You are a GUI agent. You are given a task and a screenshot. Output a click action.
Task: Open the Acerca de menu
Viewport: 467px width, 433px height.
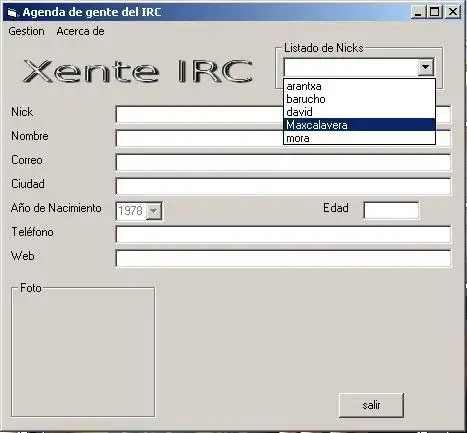point(80,31)
